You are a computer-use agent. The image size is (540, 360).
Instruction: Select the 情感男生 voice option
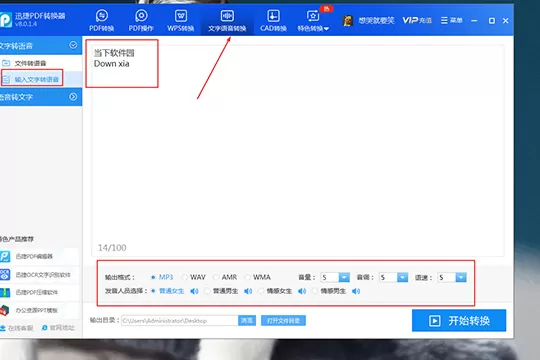click(329, 291)
